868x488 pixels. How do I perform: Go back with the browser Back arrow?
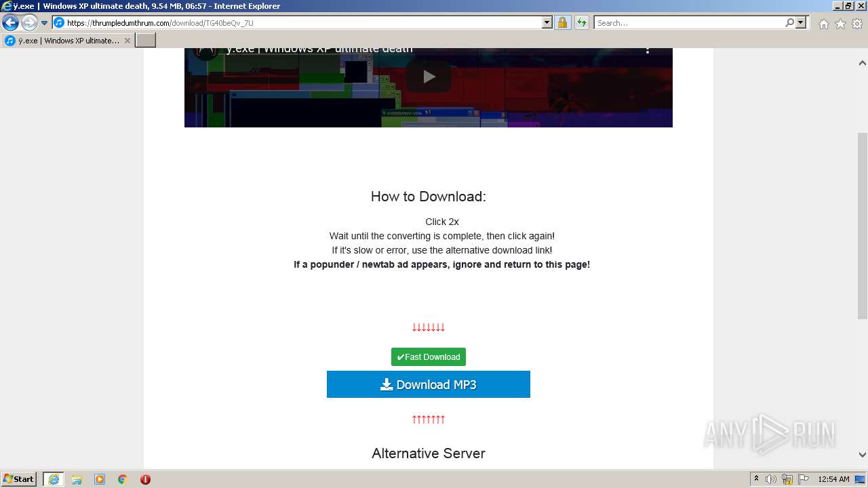click(10, 23)
